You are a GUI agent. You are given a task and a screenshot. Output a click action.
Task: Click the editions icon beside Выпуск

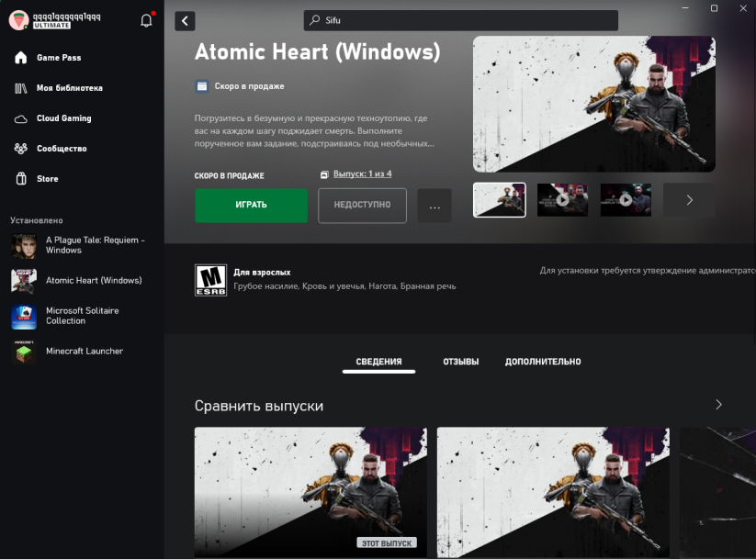click(324, 174)
